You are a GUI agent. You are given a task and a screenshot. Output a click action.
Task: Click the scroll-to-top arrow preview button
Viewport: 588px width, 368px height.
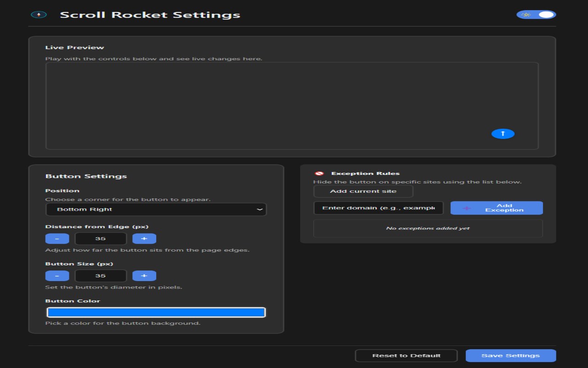503,133
